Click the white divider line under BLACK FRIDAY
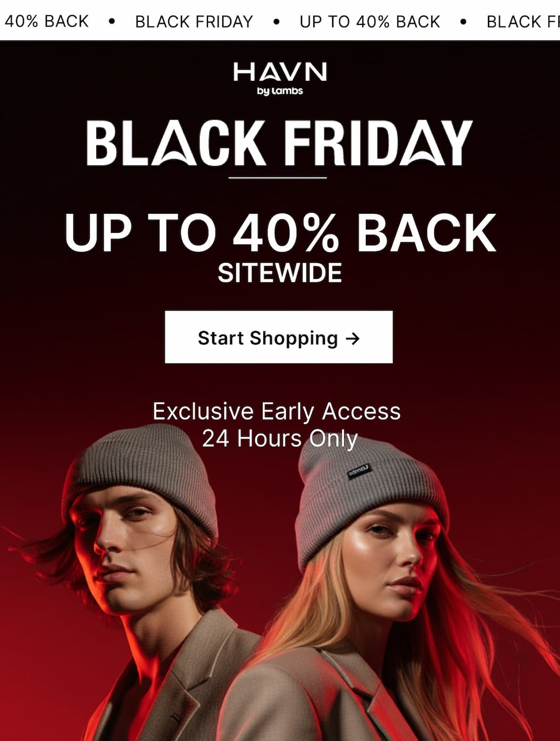 (278, 178)
